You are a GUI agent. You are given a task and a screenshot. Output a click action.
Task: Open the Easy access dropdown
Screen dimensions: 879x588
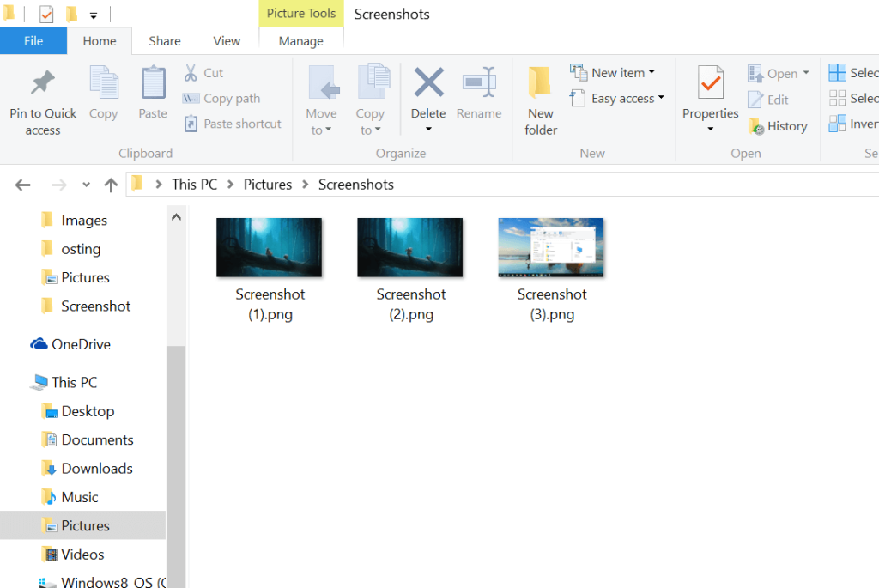coord(617,98)
